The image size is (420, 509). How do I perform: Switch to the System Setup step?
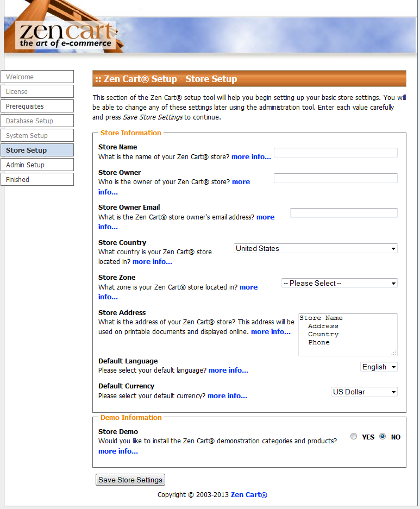37,135
